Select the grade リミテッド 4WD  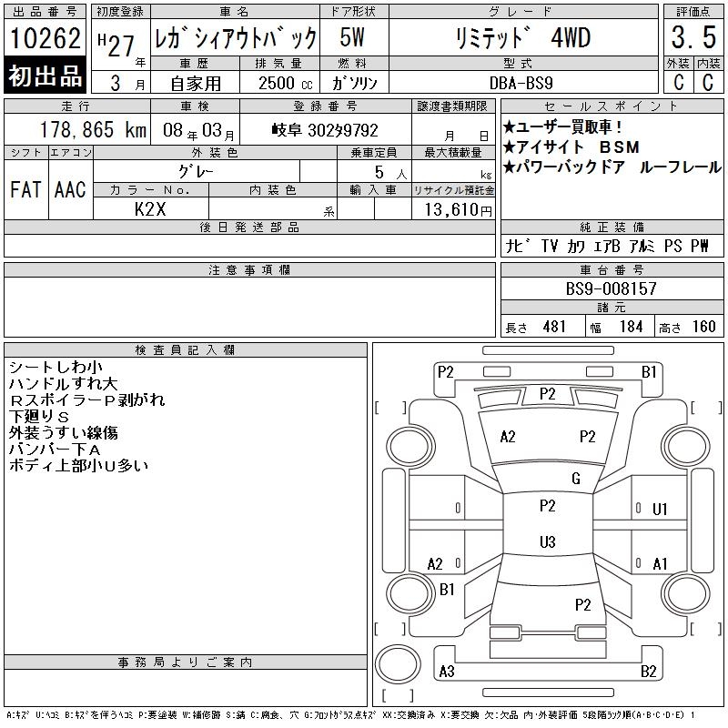(x=523, y=38)
